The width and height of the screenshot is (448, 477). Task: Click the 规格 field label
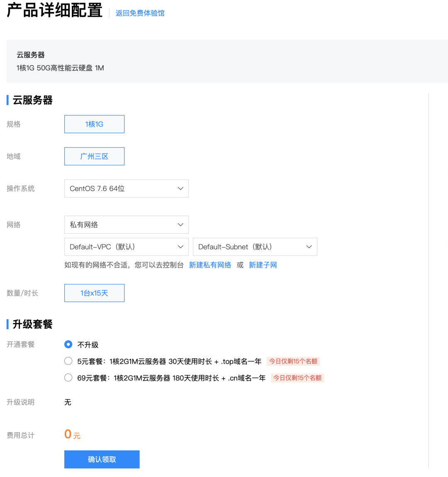[14, 124]
